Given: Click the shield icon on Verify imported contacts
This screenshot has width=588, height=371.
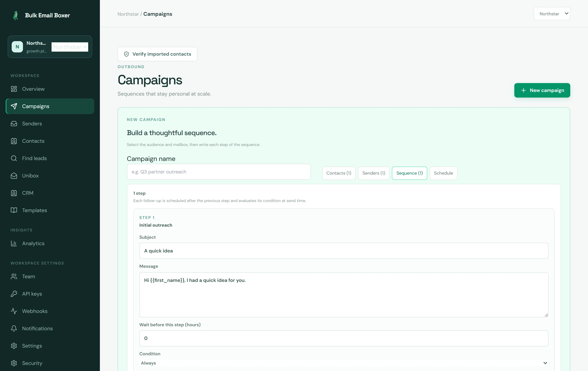Looking at the screenshot, I should tap(126, 54).
